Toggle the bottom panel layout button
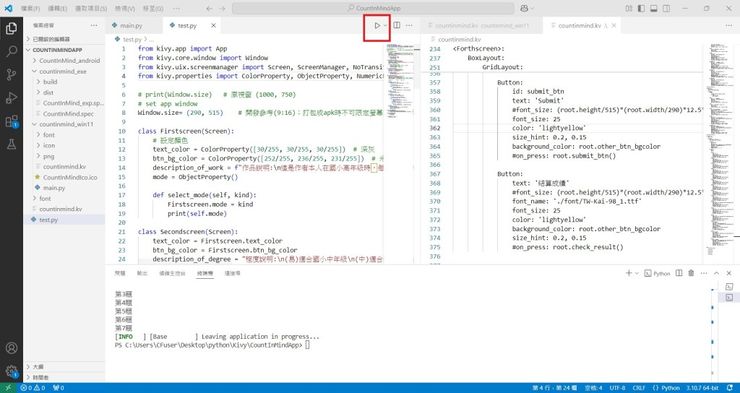The height and width of the screenshot is (393, 740). 654,8
